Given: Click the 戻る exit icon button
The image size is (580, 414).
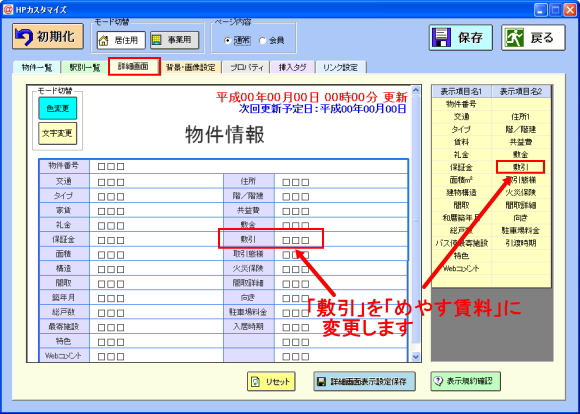Looking at the screenshot, I should click(x=515, y=38).
